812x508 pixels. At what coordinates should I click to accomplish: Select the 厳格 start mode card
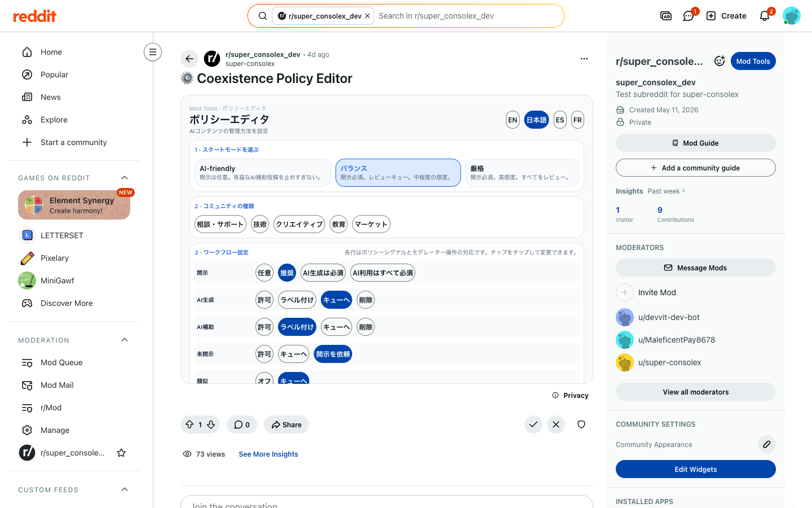[x=522, y=173]
